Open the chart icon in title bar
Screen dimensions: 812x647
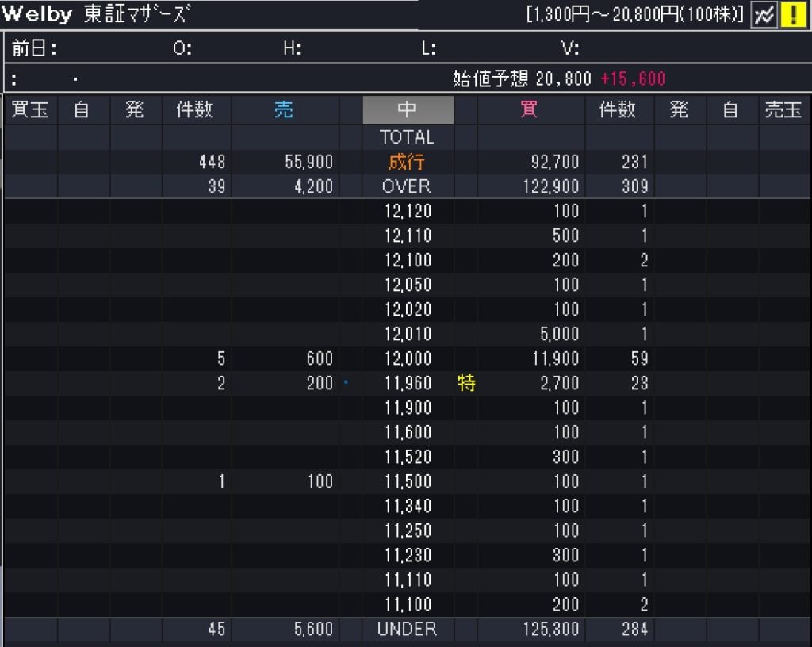[x=764, y=14]
